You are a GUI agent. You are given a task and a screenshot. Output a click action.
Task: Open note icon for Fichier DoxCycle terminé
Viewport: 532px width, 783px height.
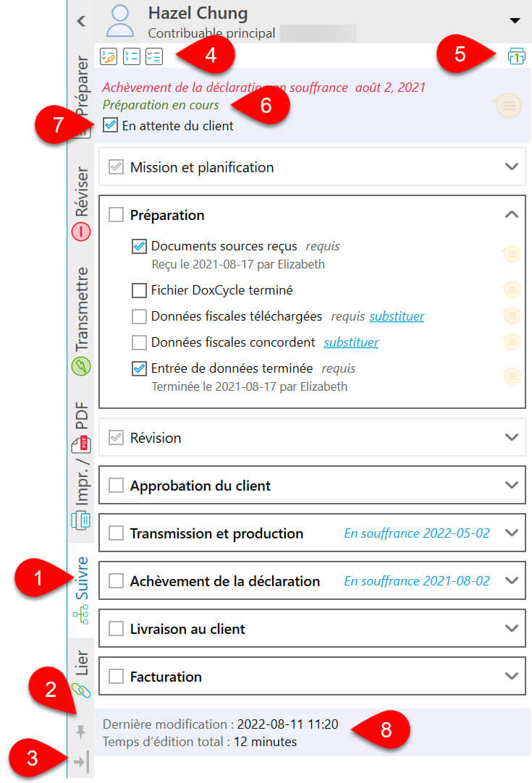coord(512,289)
